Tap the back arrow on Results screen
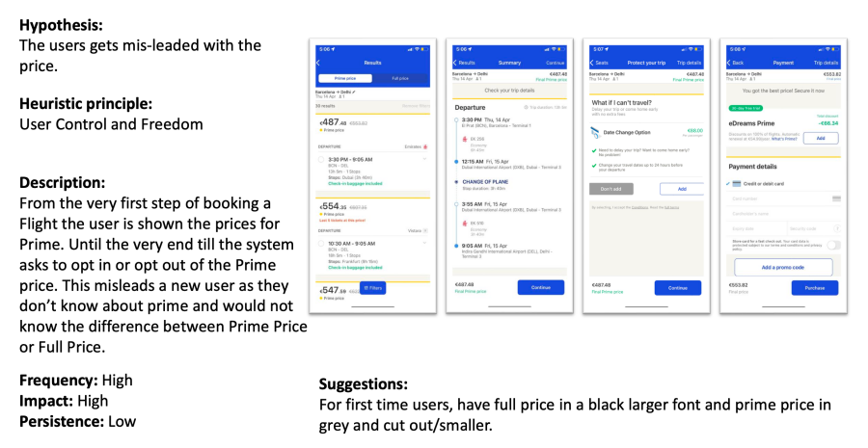The height and width of the screenshot is (448, 868). coord(318,63)
